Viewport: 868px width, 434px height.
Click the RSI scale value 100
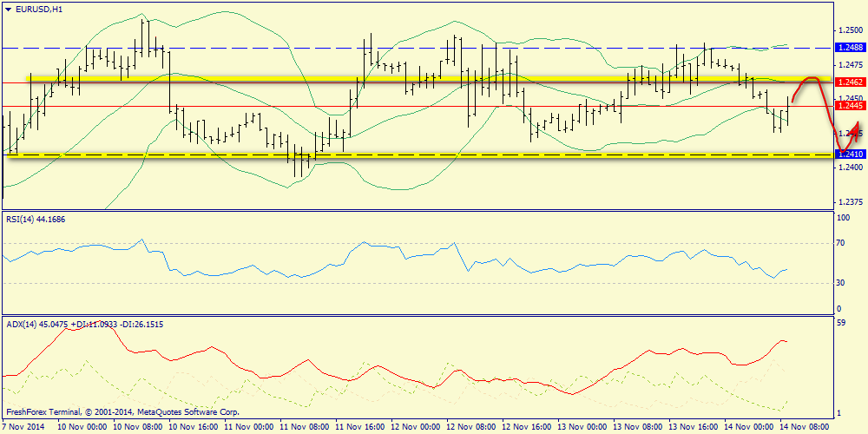tap(845, 218)
